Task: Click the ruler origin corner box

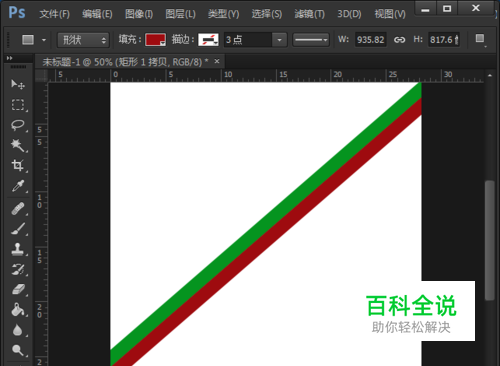Action: coord(41,76)
